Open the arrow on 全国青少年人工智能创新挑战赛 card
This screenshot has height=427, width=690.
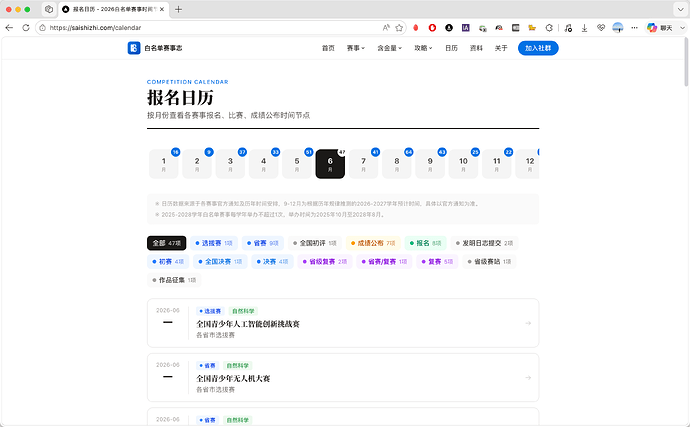pos(528,324)
